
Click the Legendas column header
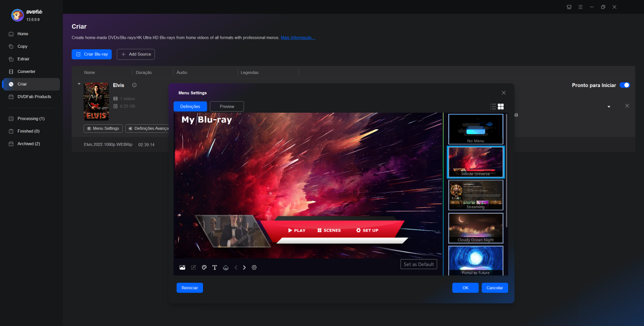[250, 72]
